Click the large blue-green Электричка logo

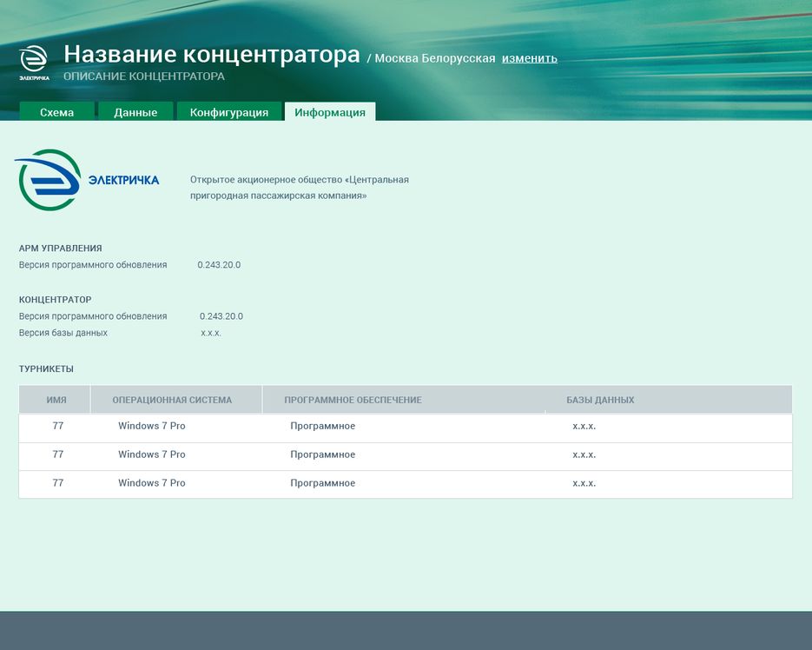pos(87,180)
